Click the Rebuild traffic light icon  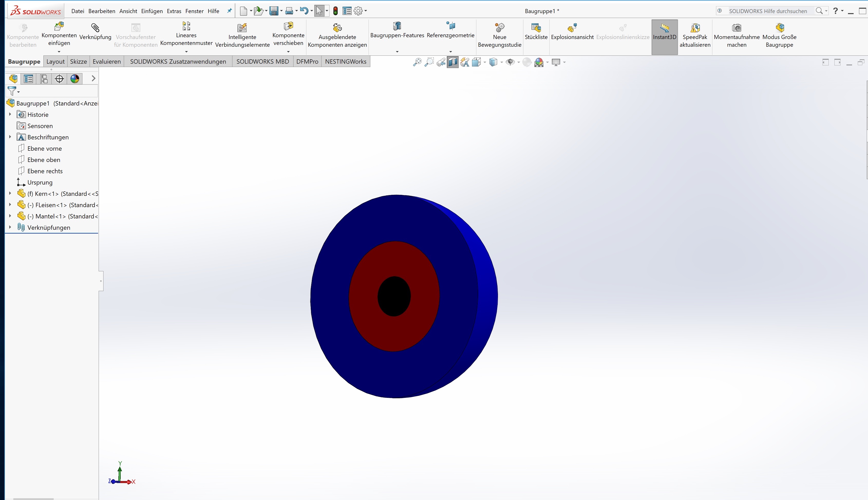[x=336, y=11]
